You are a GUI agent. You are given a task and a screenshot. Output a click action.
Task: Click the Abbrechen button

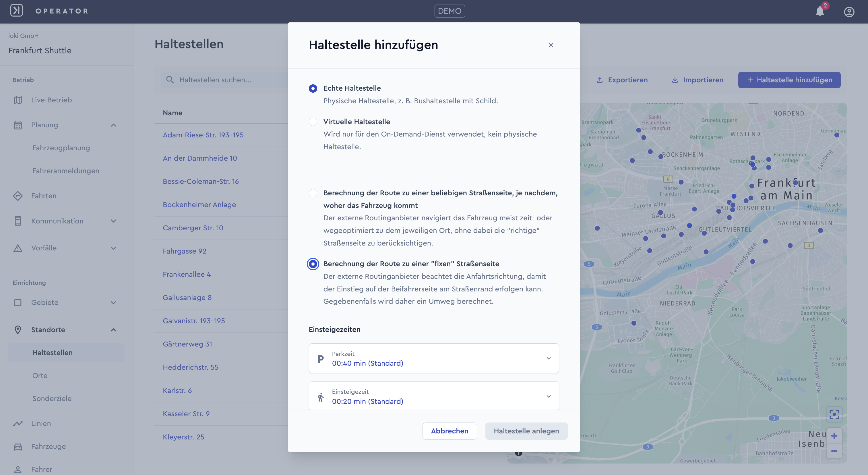pyautogui.click(x=449, y=431)
